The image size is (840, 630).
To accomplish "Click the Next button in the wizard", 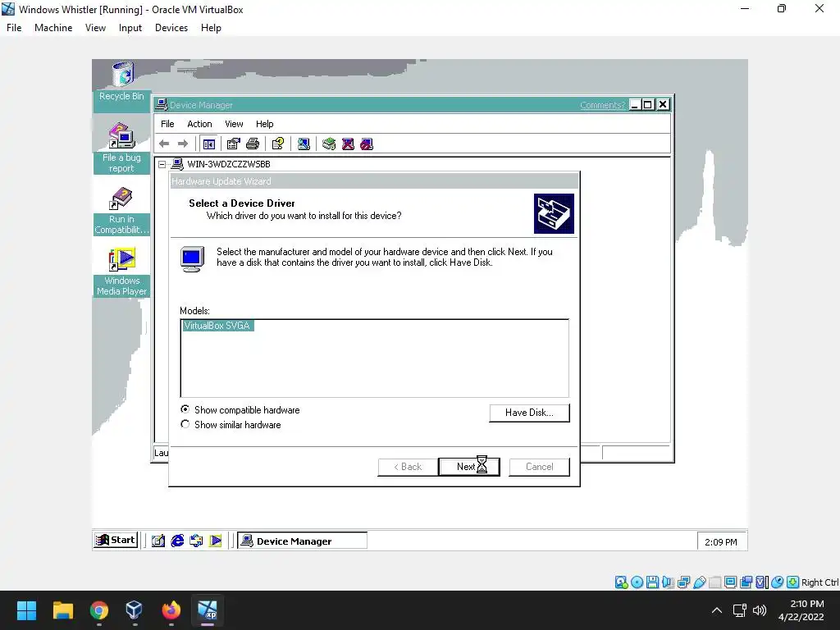I will pos(468,467).
